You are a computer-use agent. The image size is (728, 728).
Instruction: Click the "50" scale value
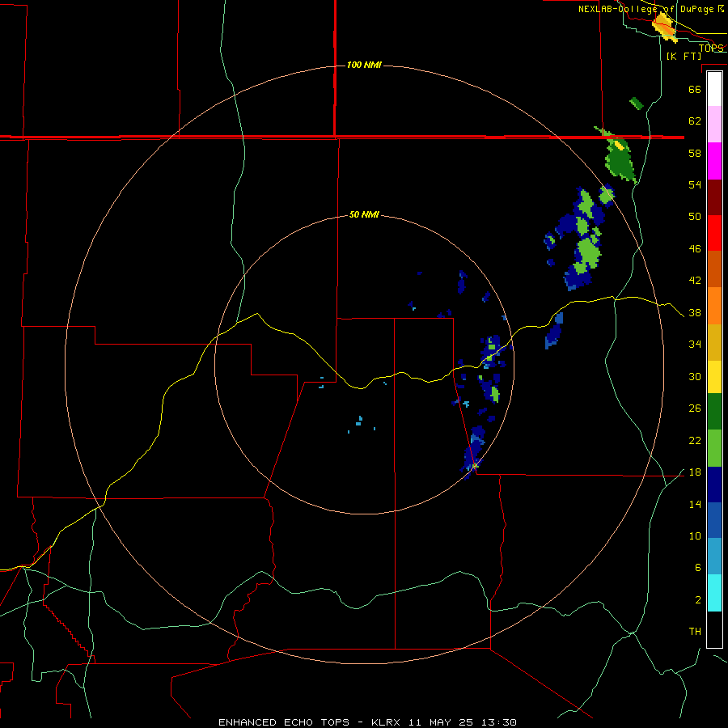[x=695, y=217]
